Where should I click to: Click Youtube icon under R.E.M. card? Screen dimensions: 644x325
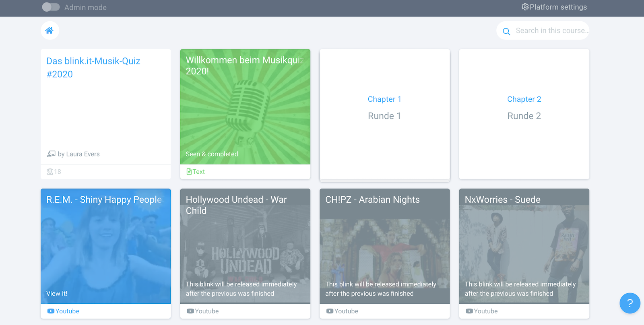point(51,311)
